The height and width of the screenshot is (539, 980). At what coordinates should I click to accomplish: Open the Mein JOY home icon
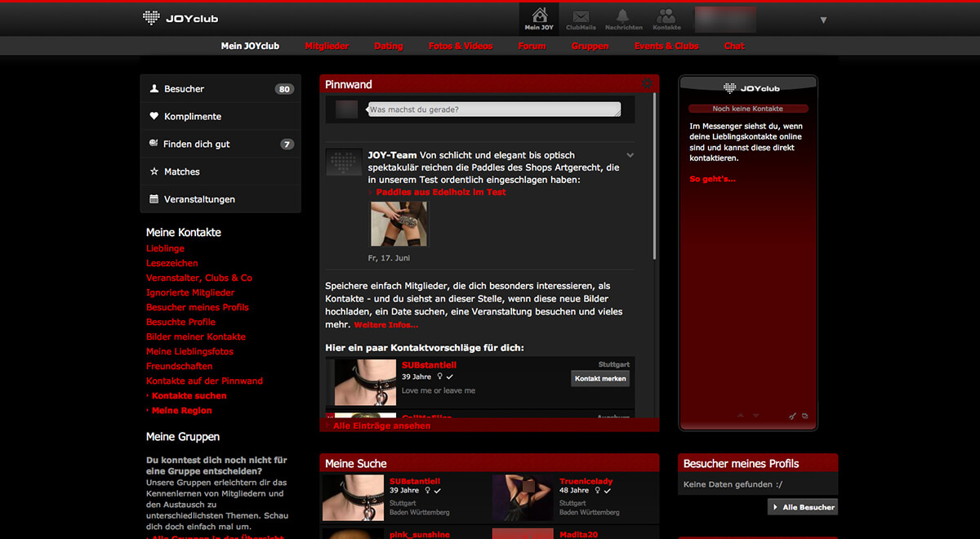click(539, 19)
